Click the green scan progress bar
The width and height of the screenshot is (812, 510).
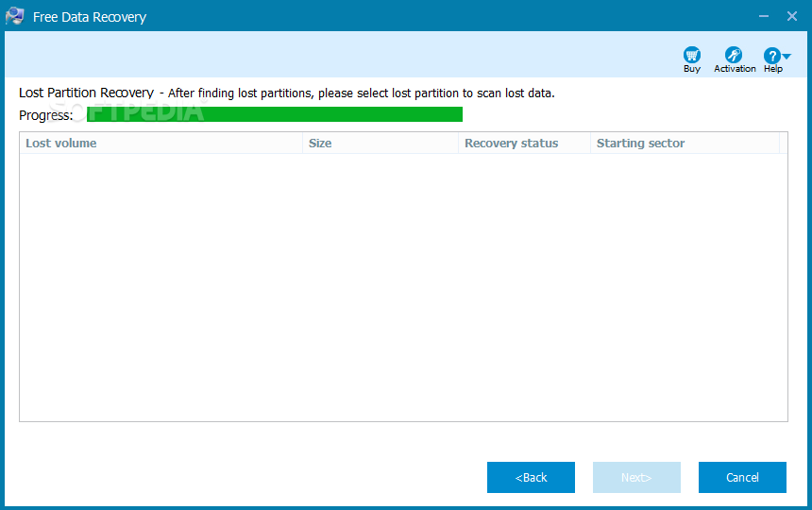tap(275, 114)
